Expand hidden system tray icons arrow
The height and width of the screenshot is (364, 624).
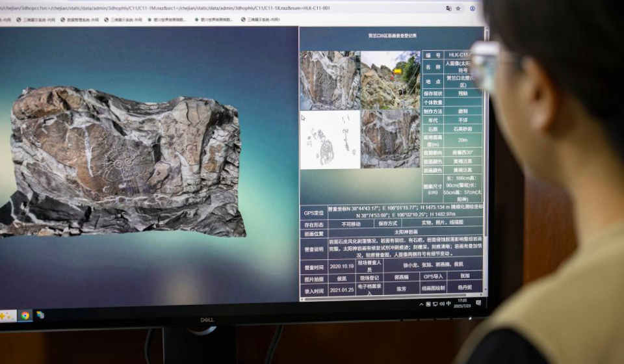tap(422, 304)
